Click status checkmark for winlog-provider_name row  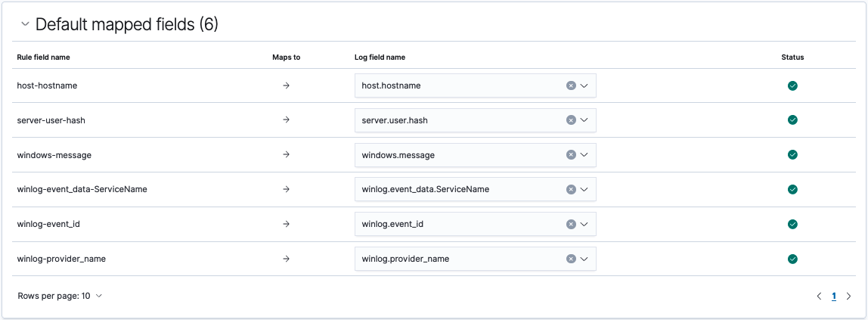click(x=792, y=259)
